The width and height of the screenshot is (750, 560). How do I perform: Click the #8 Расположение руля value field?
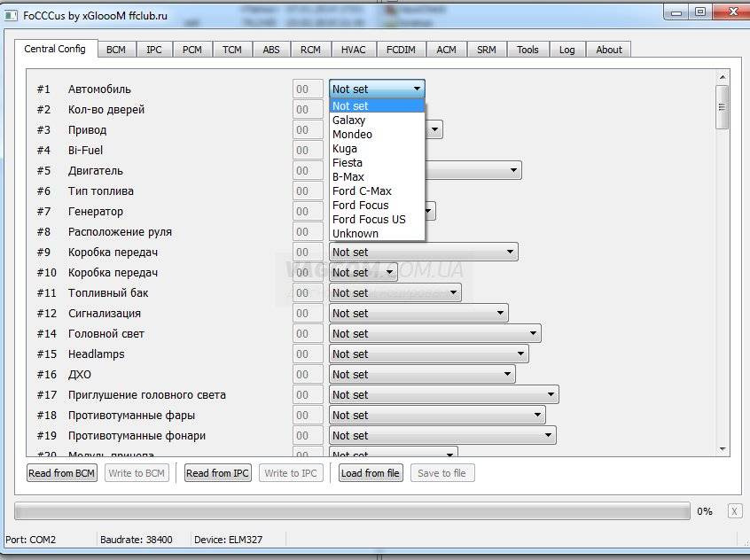pyautogui.click(x=308, y=232)
